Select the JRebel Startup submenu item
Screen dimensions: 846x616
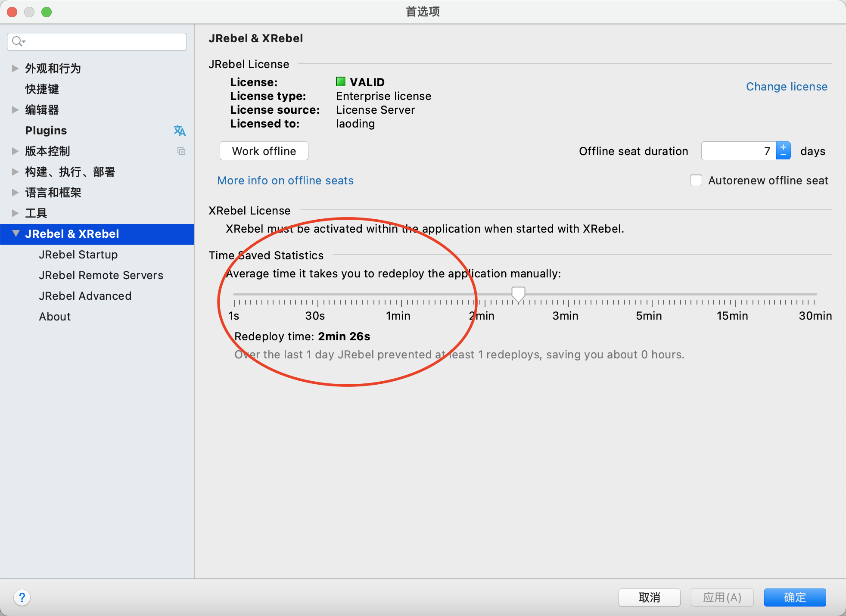(x=79, y=254)
